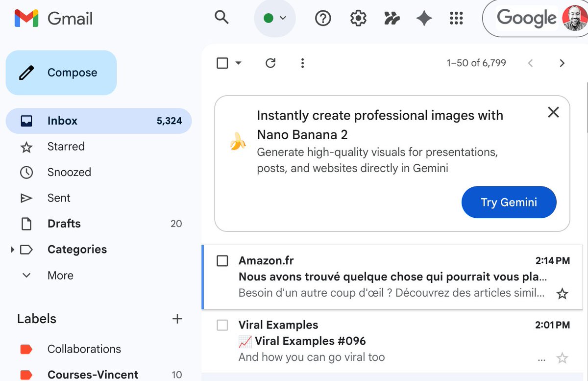Expand the Categories triangle
The image size is (588, 381).
12,250
